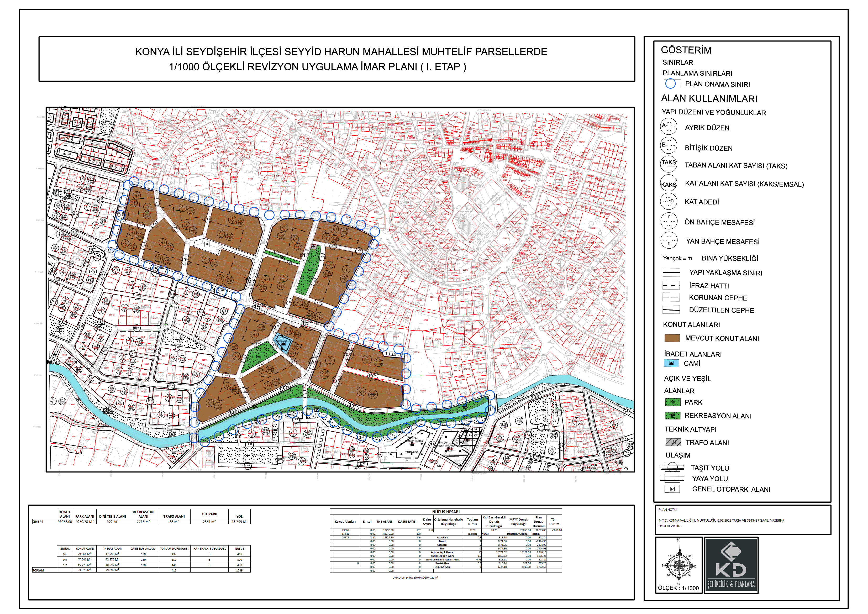The width and height of the screenshot is (868, 614).
Task: Select the KAKS circle symbol in legend
Action: point(669,183)
